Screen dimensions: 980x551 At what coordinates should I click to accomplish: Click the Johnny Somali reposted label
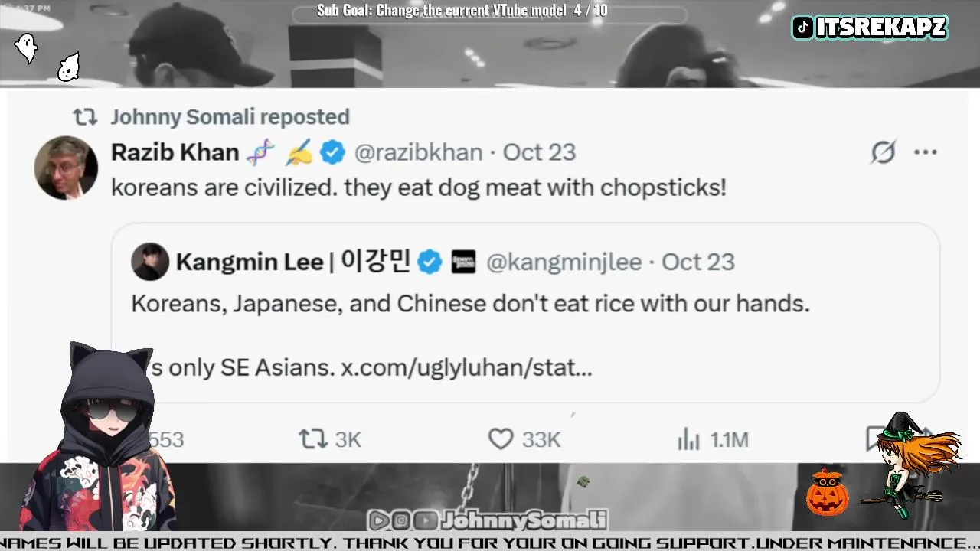click(x=230, y=117)
